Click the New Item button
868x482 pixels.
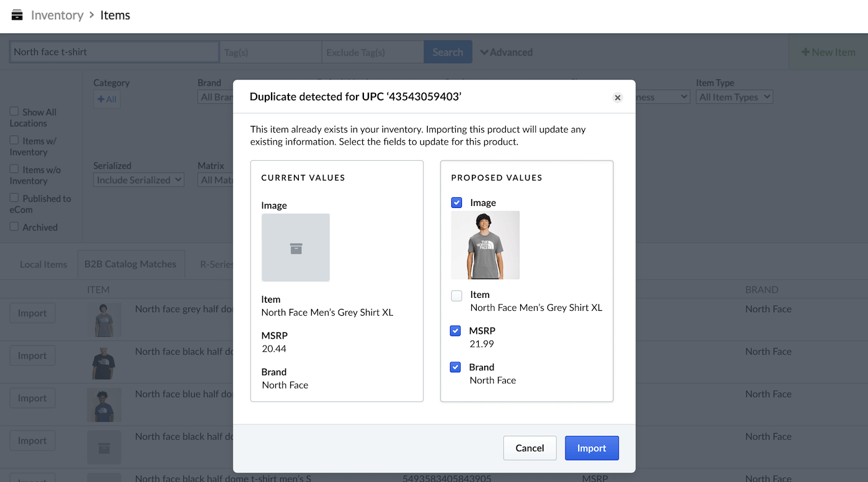pos(828,52)
